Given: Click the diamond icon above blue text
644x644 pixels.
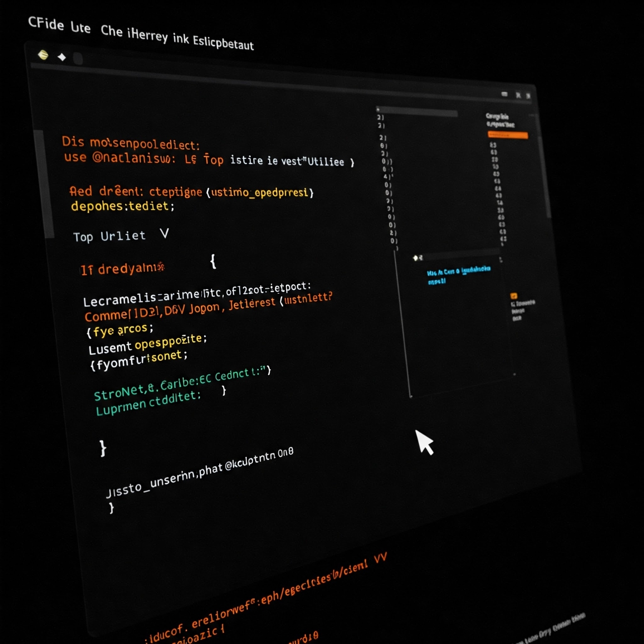Looking at the screenshot, I should (416, 258).
